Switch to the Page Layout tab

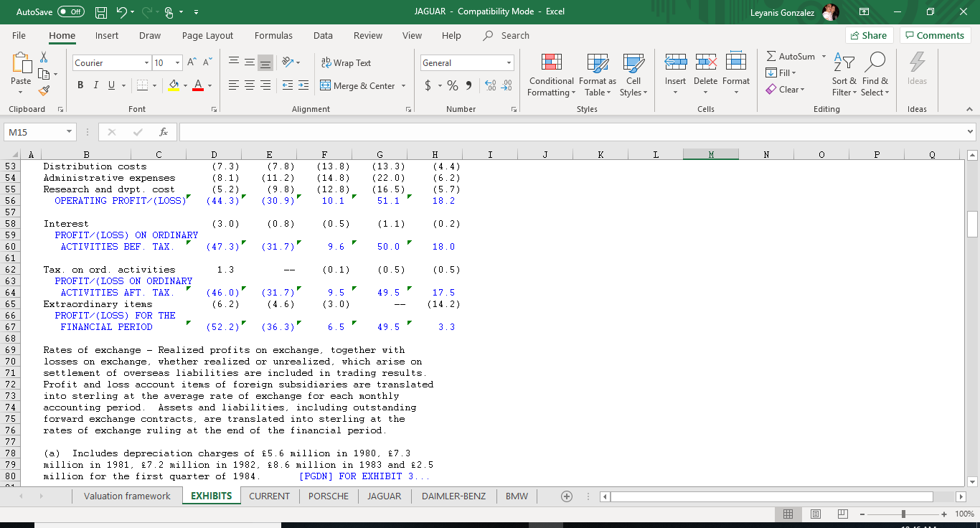click(x=207, y=35)
